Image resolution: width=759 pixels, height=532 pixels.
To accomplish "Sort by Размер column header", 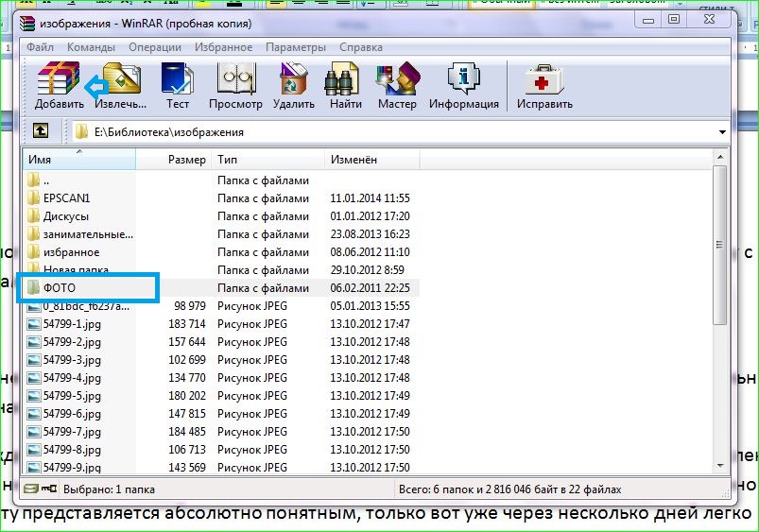I will [174, 160].
